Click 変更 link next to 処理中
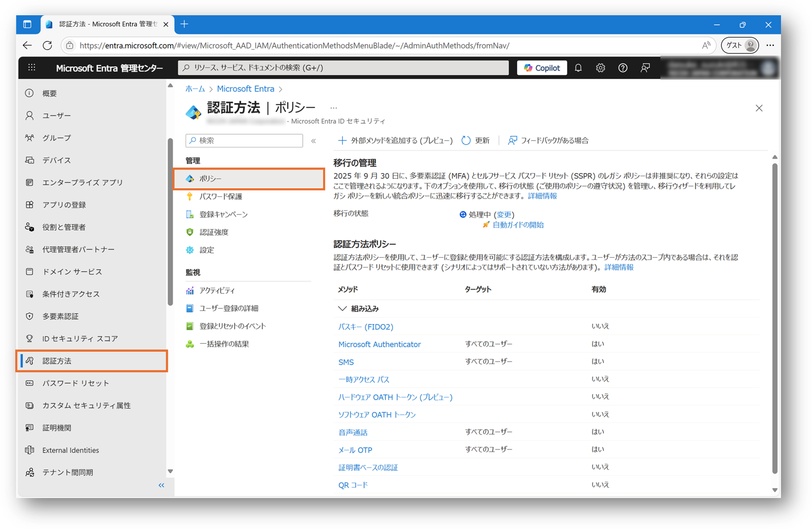Image resolution: width=812 pixels, height=529 pixels. point(504,215)
